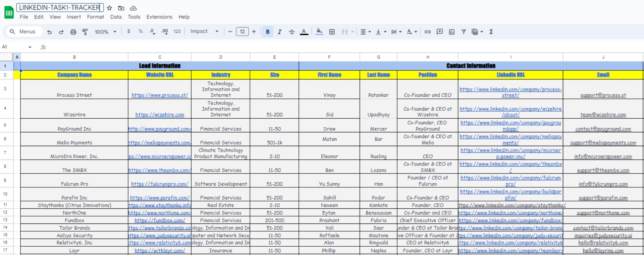Click the Undo icon
The height and width of the screenshot is (255, 644).
coord(49,32)
